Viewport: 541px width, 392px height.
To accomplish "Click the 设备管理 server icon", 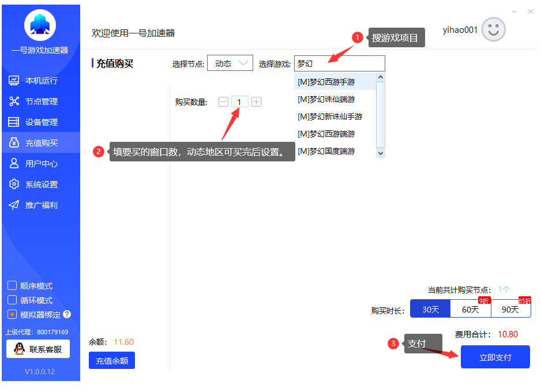I will 14,122.
